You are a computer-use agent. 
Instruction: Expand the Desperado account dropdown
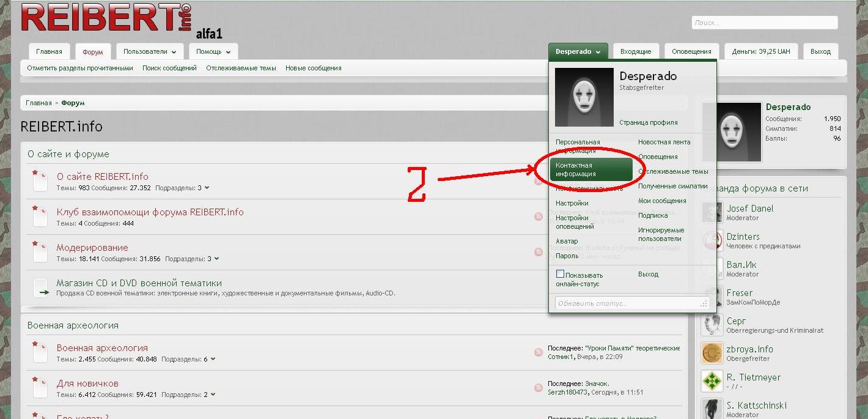tap(578, 51)
